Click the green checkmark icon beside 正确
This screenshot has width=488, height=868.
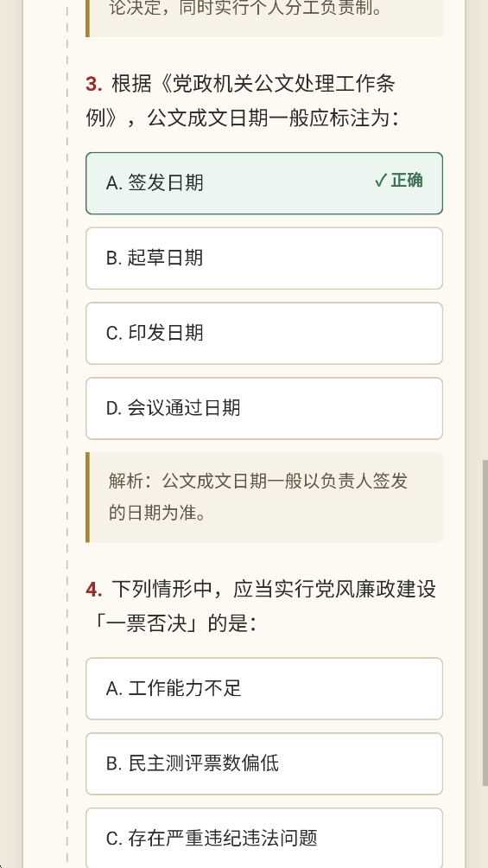pyautogui.click(x=380, y=181)
